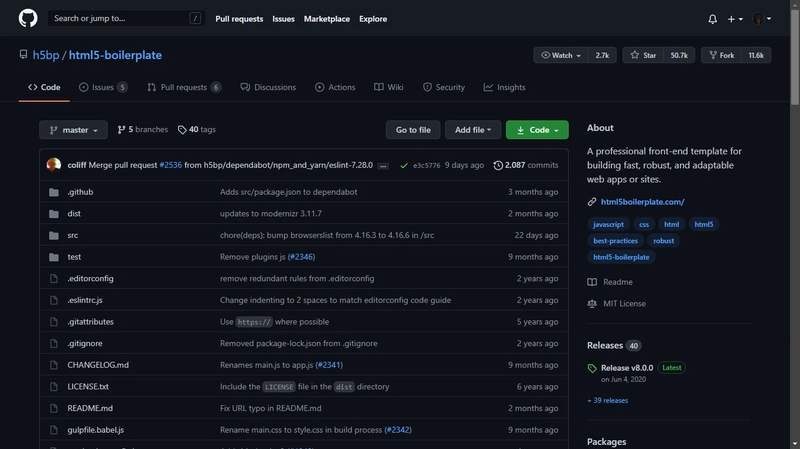View the 2,087 commits history

(x=526, y=165)
